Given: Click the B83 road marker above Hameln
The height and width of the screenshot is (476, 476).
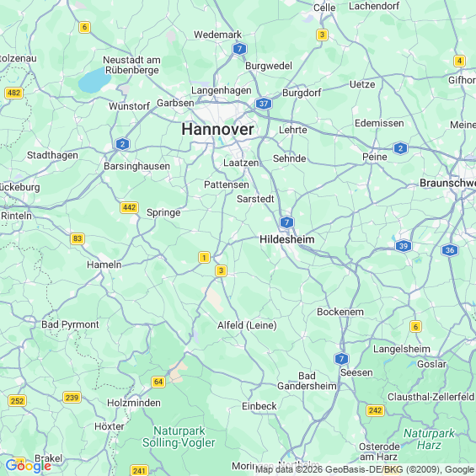Looking at the screenshot, I should click(x=78, y=238).
